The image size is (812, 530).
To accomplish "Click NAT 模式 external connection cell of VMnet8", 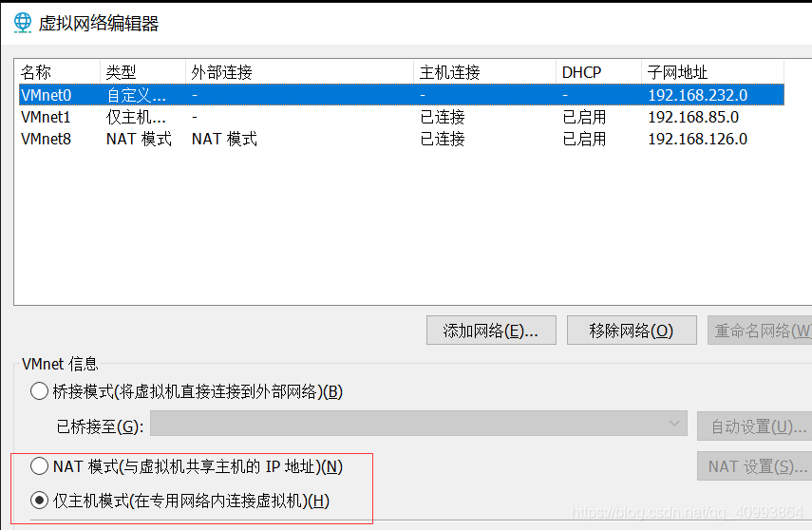I will click(x=224, y=139).
